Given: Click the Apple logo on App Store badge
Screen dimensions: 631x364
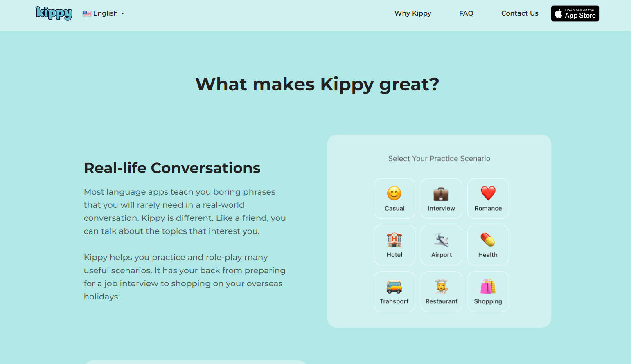Looking at the screenshot, I should (558, 13).
